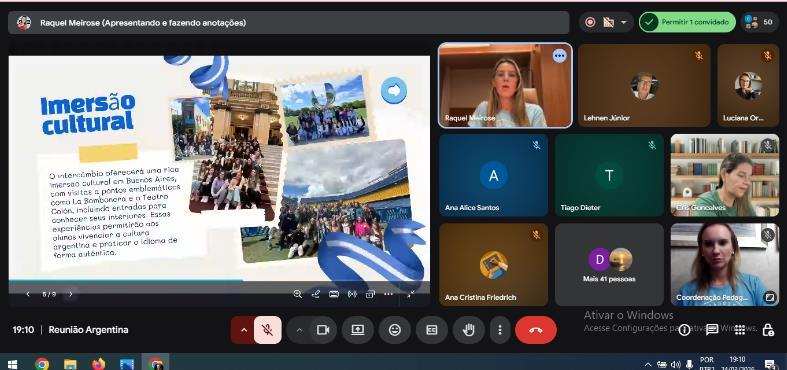This screenshot has height=370, width=787.
Task: Click the recording indicator icon
Action: [x=590, y=22]
